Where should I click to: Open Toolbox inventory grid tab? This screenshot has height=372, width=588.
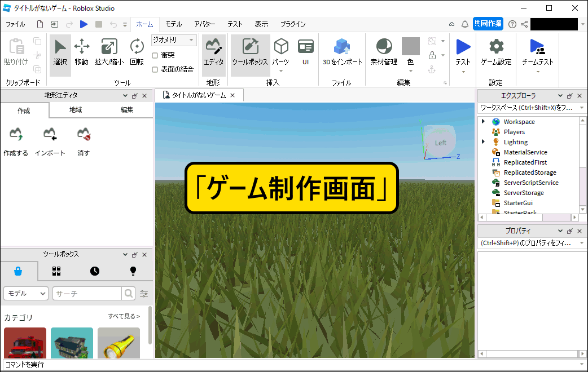[x=56, y=271]
